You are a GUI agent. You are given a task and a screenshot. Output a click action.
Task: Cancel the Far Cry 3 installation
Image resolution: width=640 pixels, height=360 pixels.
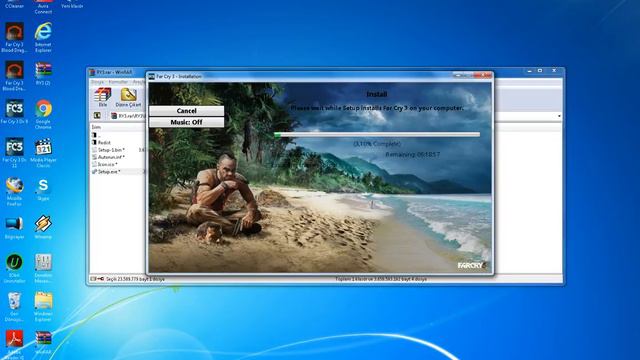187,111
